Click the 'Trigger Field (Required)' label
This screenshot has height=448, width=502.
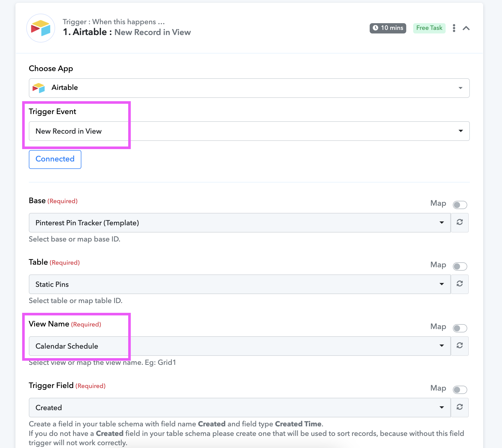[x=67, y=385]
